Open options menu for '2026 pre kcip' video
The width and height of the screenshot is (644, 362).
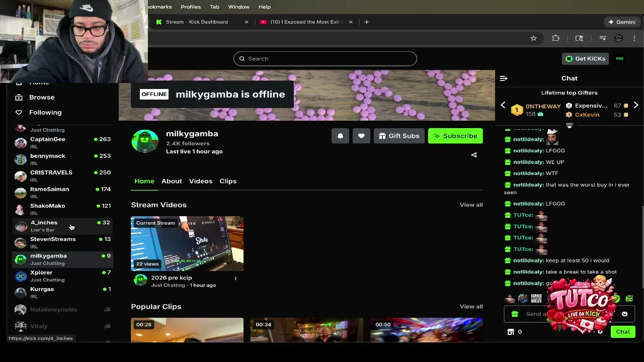coord(235,278)
